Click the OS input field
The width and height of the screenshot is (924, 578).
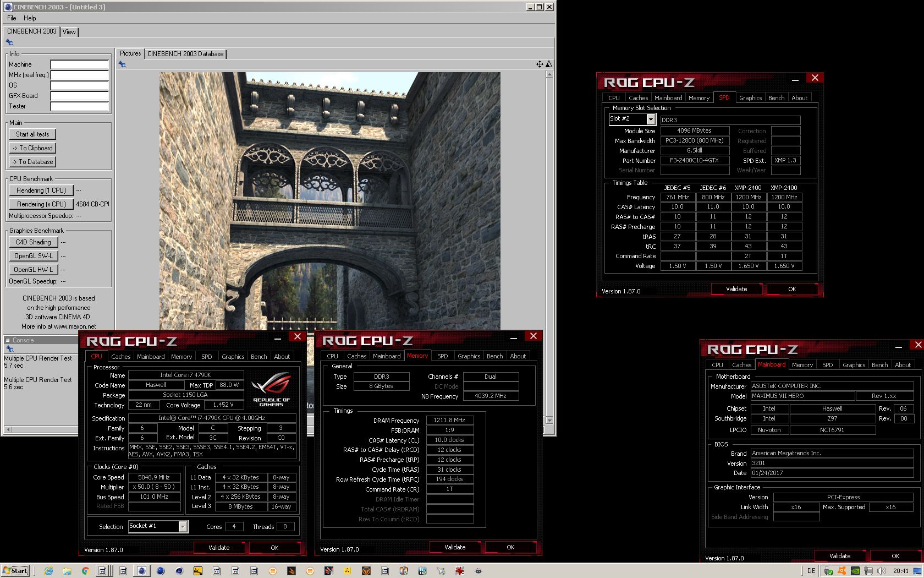pos(80,85)
